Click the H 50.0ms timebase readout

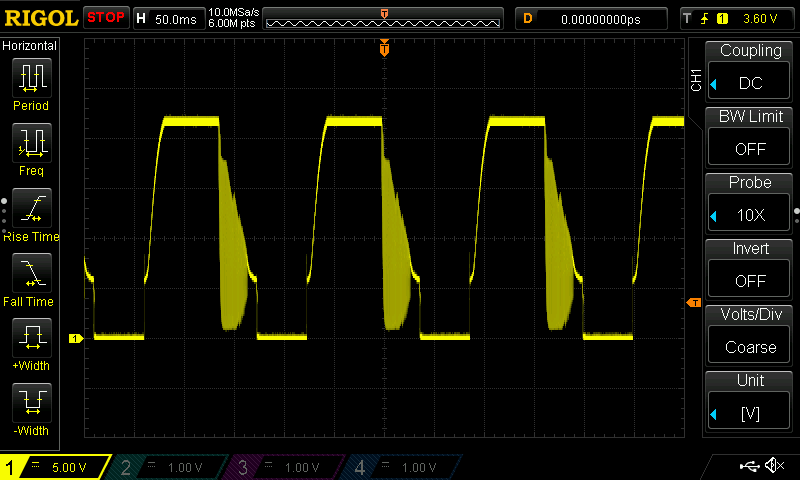point(169,19)
